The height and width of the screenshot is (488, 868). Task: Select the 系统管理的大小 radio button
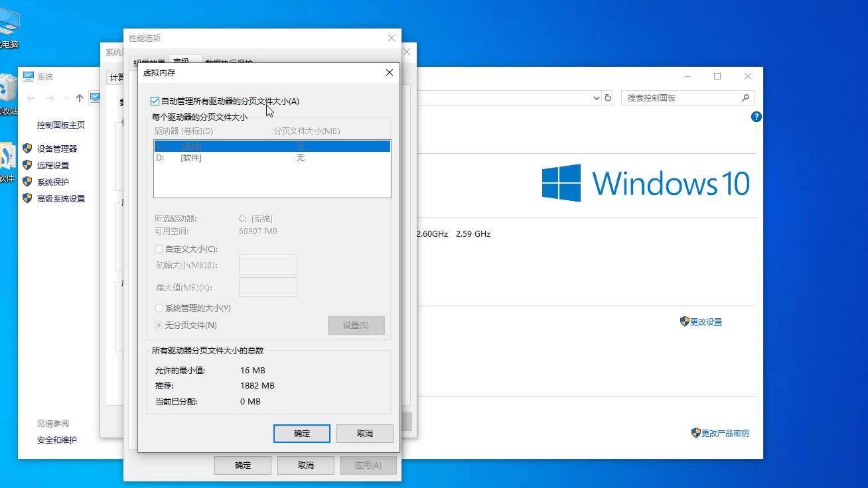click(x=159, y=308)
